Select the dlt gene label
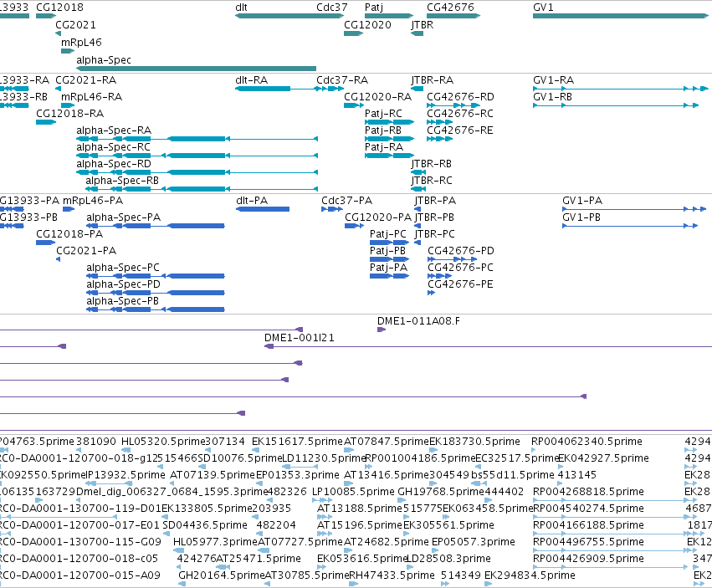Image resolution: width=712 pixels, height=588 pixels. point(241,8)
